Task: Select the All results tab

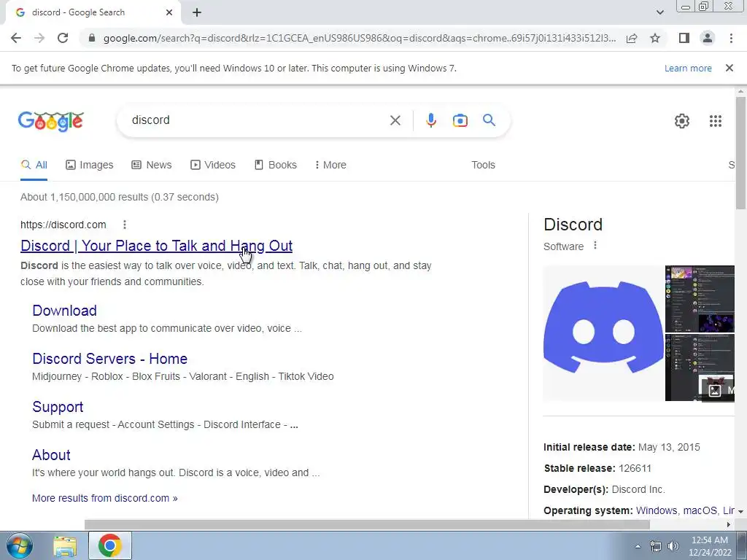Action: [x=34, y=165]
